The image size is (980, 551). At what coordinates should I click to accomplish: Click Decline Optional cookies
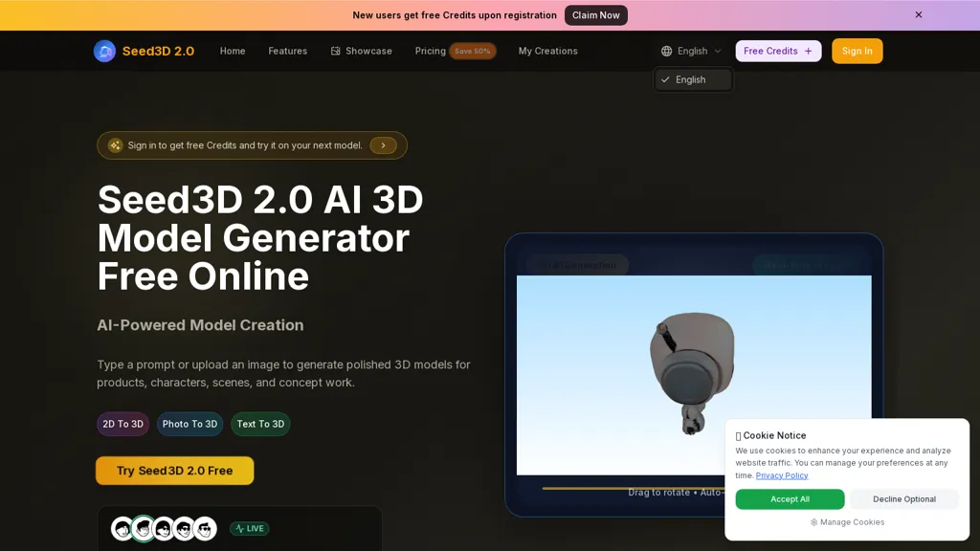[x=903, y=499]
